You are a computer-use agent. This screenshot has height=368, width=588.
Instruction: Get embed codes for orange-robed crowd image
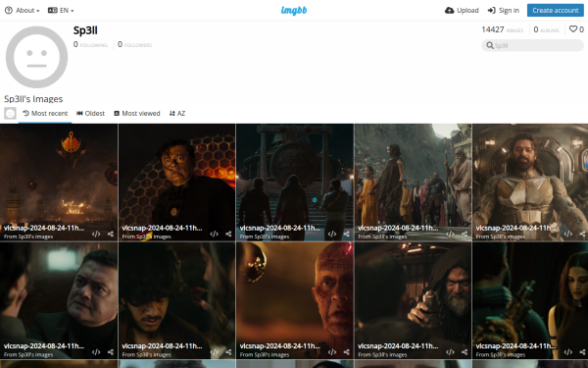pyautogui.click(x=450, y=234)
